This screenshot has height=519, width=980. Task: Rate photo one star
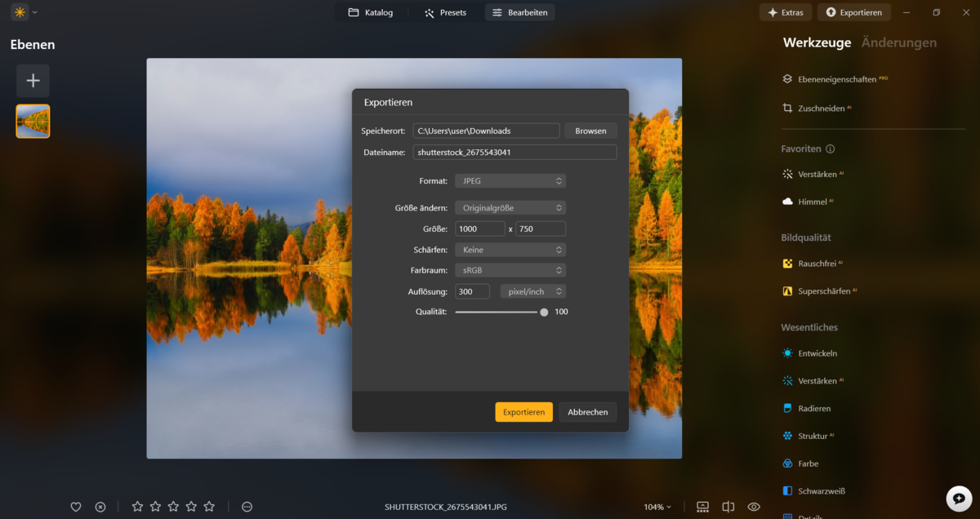tap(137, 507)
